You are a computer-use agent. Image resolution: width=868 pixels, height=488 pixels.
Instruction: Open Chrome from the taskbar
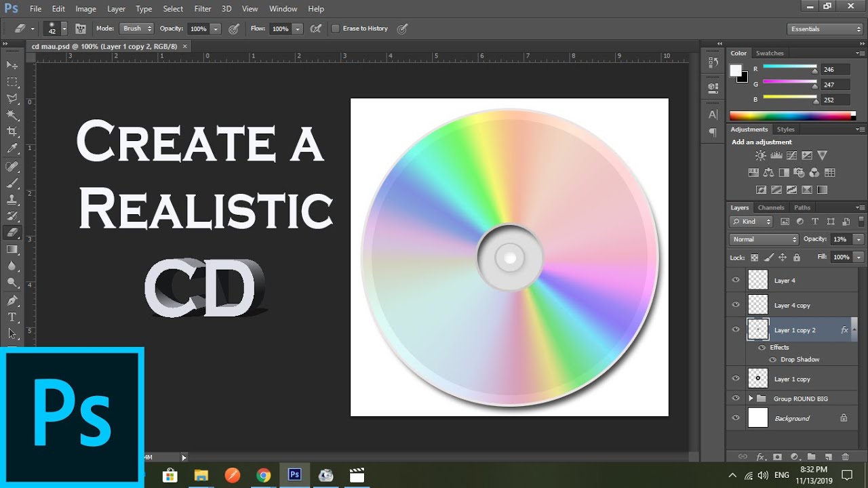pos(264,475)
